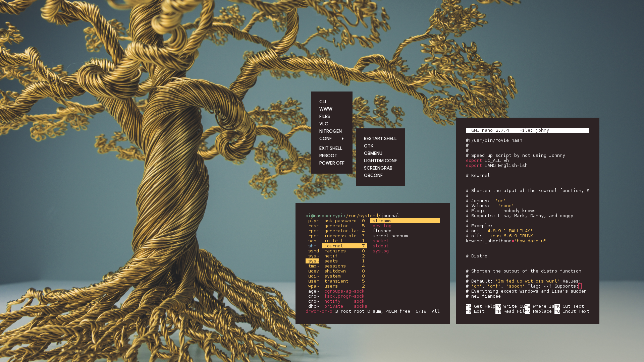Screen dimensions: 644x362
Task: Select highlighted streams entry in ranger
Action: click(x=405, y=221)
